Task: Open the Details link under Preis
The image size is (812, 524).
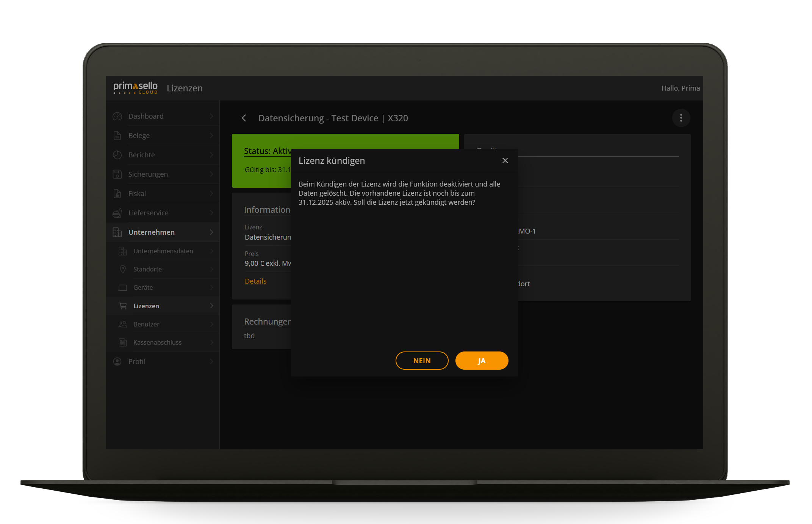Action: tap(255, 281)
